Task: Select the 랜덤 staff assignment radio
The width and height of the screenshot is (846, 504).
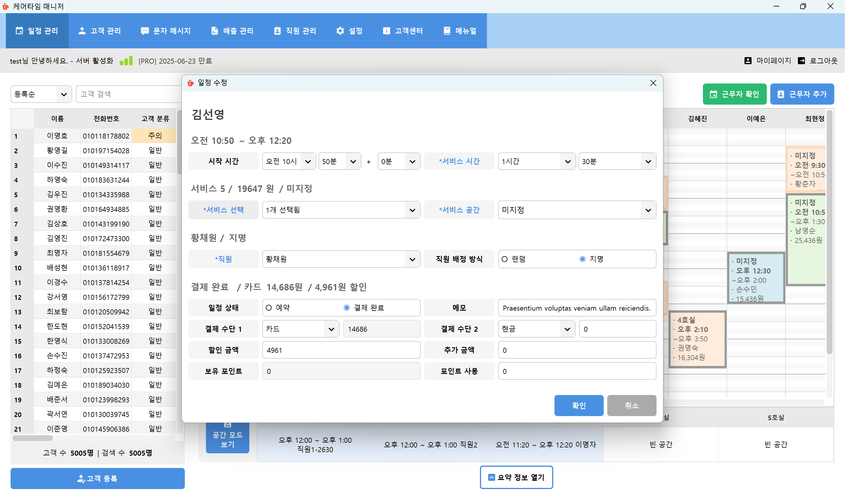Action: coord(505,259)
